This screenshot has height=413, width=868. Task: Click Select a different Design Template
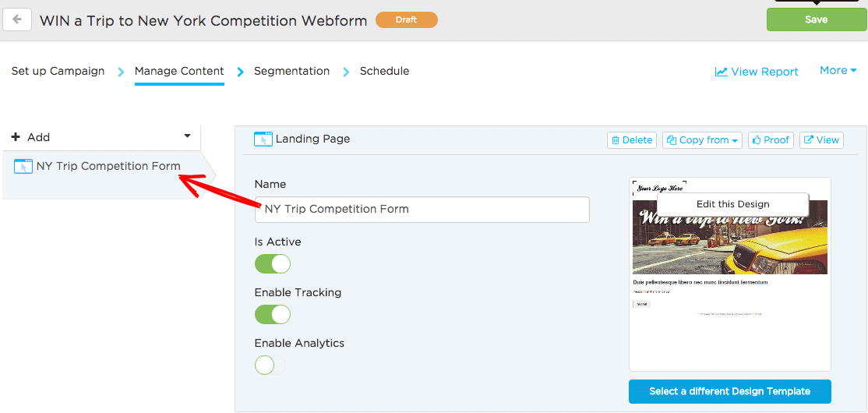click(x=729, y=391)
